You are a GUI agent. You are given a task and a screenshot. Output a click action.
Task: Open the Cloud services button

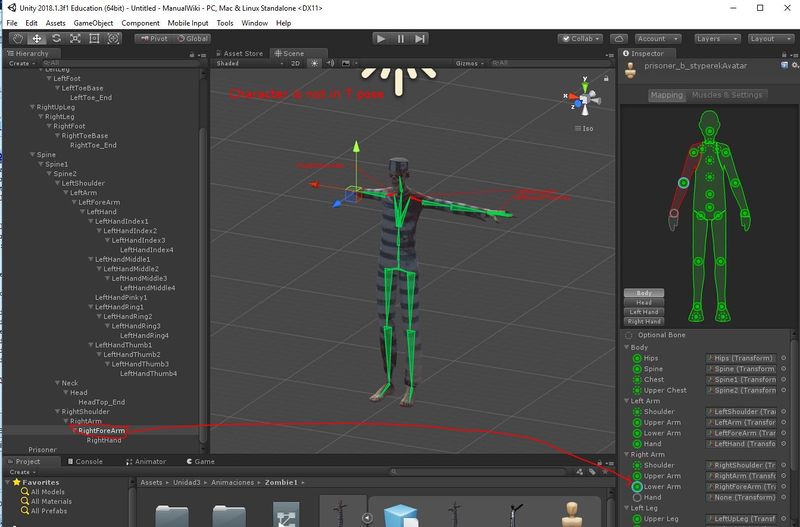pos(619,39)
